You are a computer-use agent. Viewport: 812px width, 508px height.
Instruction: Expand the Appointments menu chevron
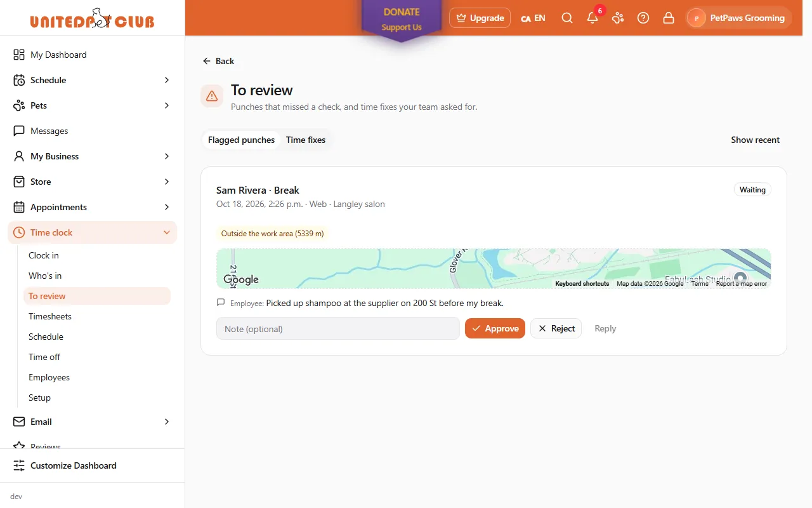tap(167, 207)
